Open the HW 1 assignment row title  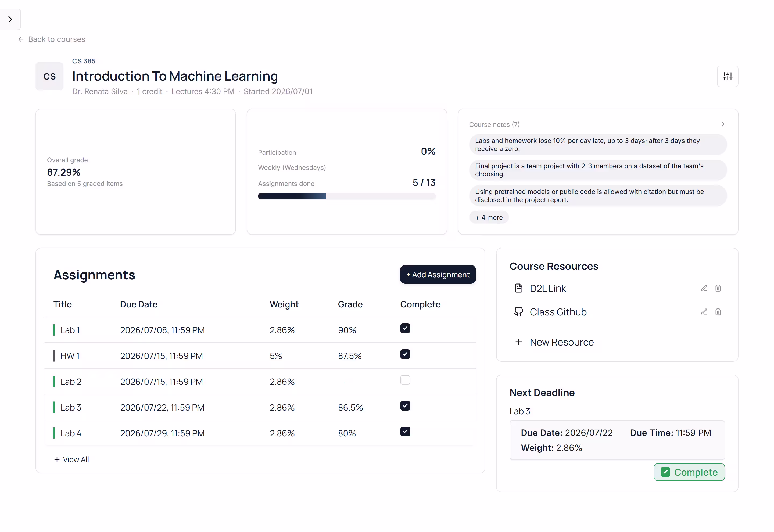(70, 356)
